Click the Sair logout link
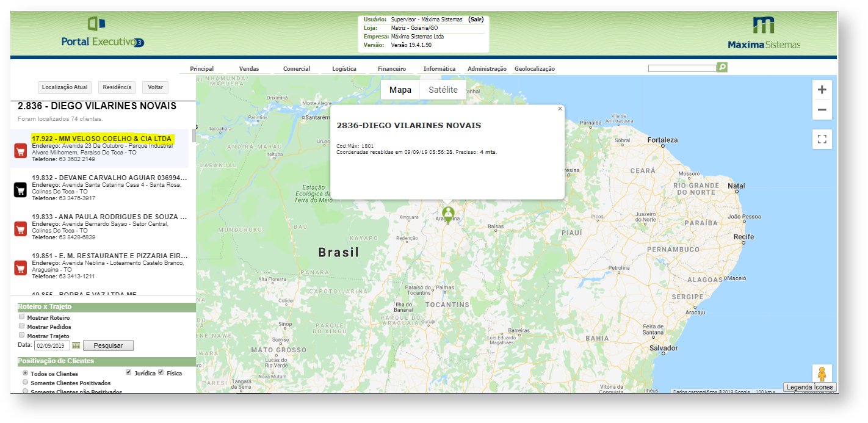 click(476, 20)
